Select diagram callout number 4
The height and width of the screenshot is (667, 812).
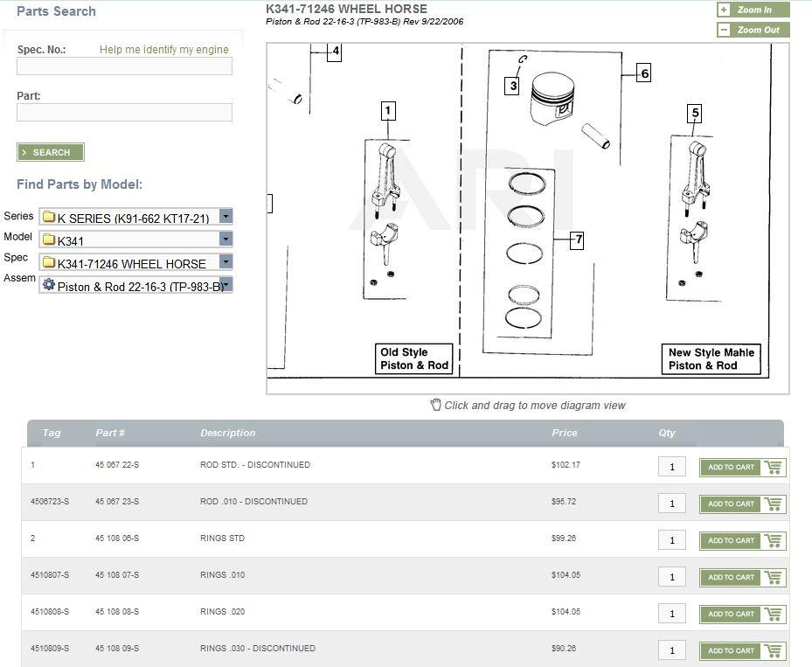click(x=335, y=52)
